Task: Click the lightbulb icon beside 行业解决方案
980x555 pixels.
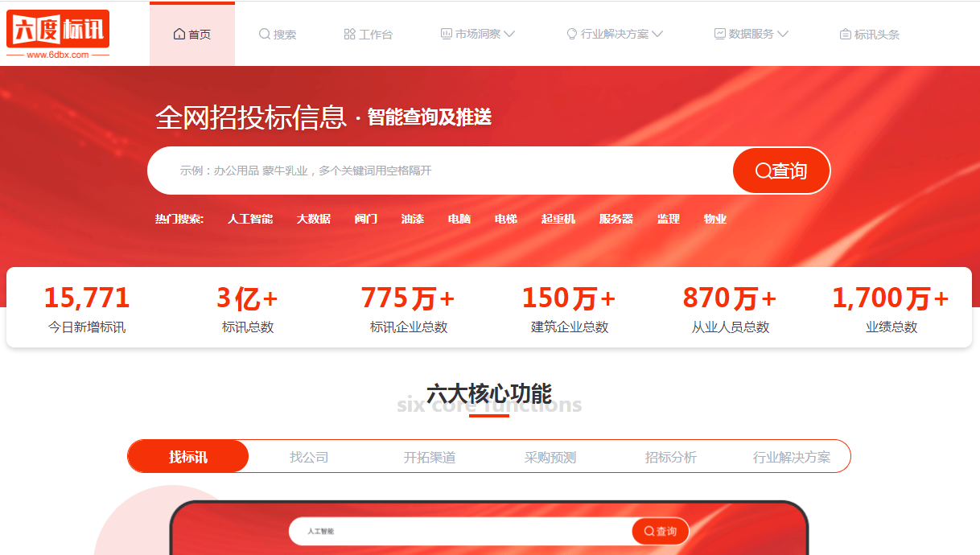Action: pyautogui.click(x=572, y=34)
